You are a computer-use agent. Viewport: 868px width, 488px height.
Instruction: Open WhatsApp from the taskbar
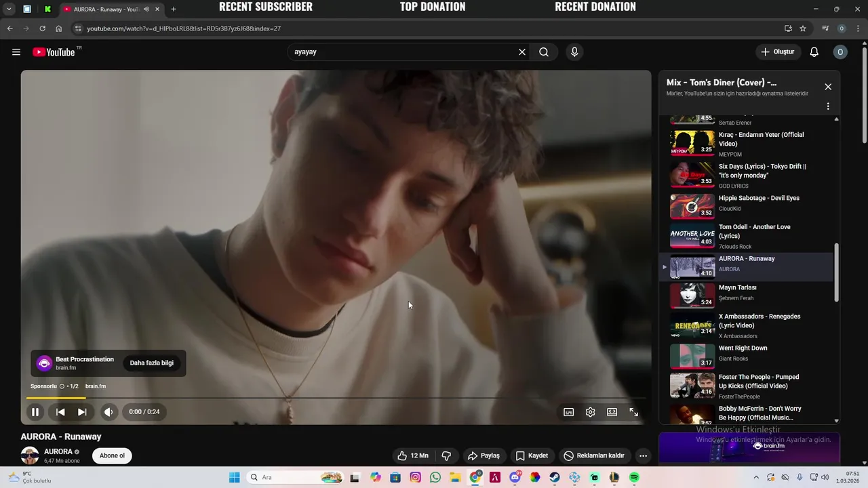(x=435, y=477)
